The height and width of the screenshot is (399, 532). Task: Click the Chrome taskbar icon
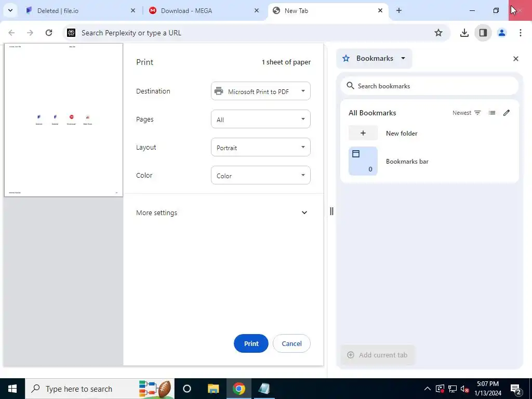click(x=239, y=389)
